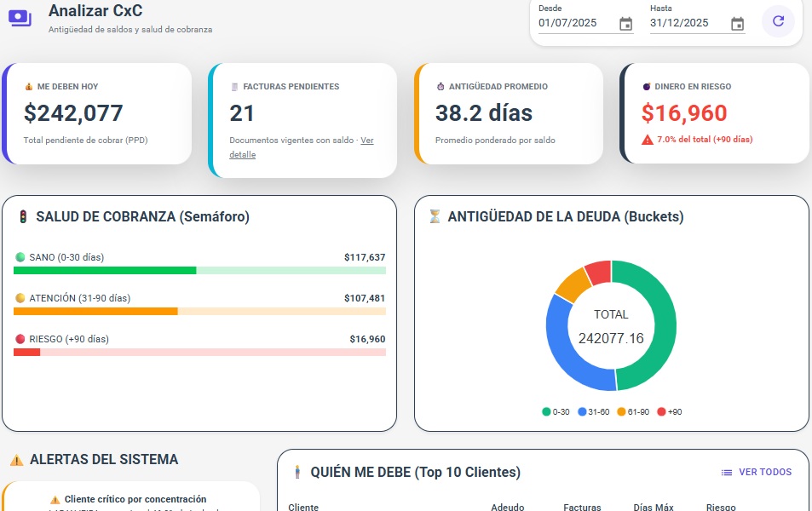Click the Analizar CxC money icon
This screenshot has width=812, height=511.
20,19
